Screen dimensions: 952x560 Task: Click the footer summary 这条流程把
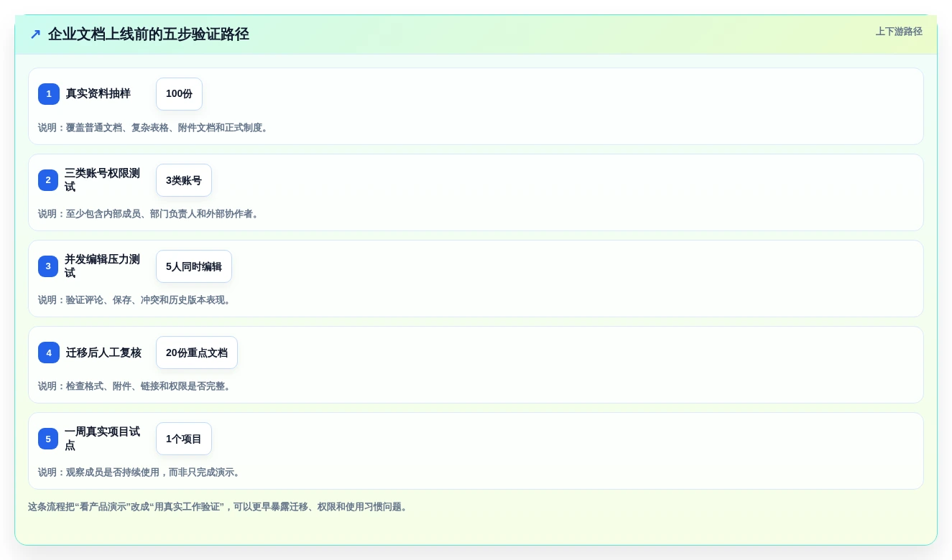point(219,507)
